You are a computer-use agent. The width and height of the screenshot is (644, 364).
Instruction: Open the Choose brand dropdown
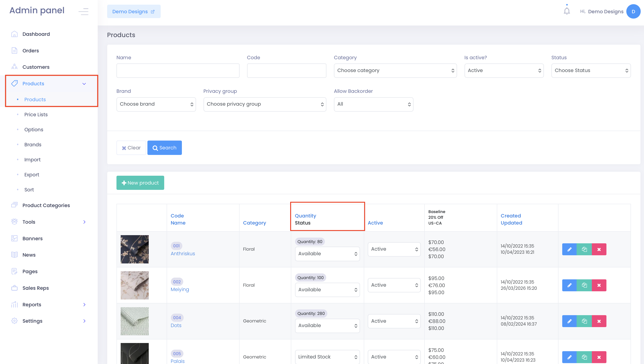[156, 104]
